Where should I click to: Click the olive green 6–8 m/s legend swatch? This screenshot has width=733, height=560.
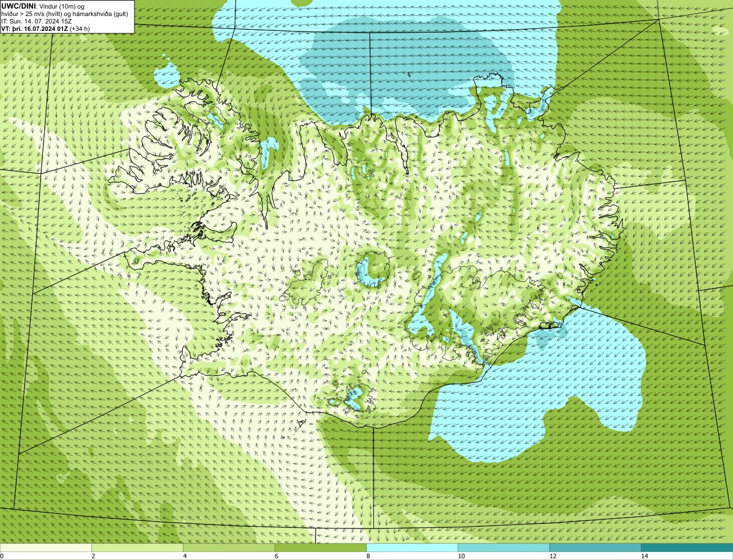point(321,548)
